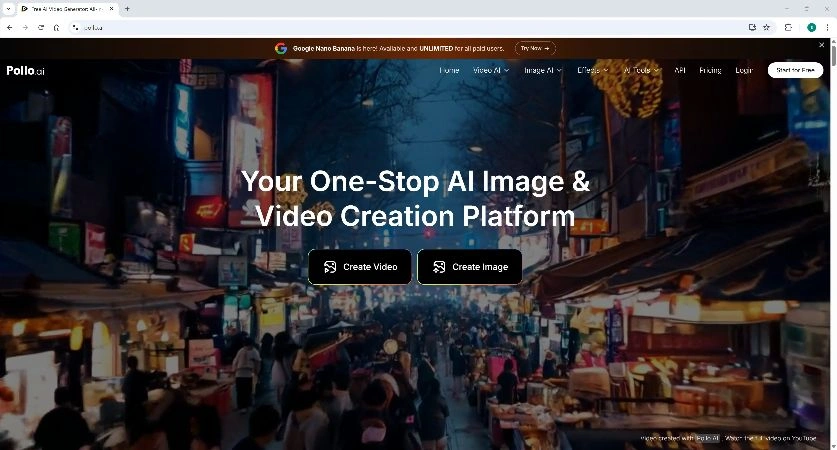Open the browser extensions icon
The height and width of the screenshot is (450, 837).
[x=788, y=27]
